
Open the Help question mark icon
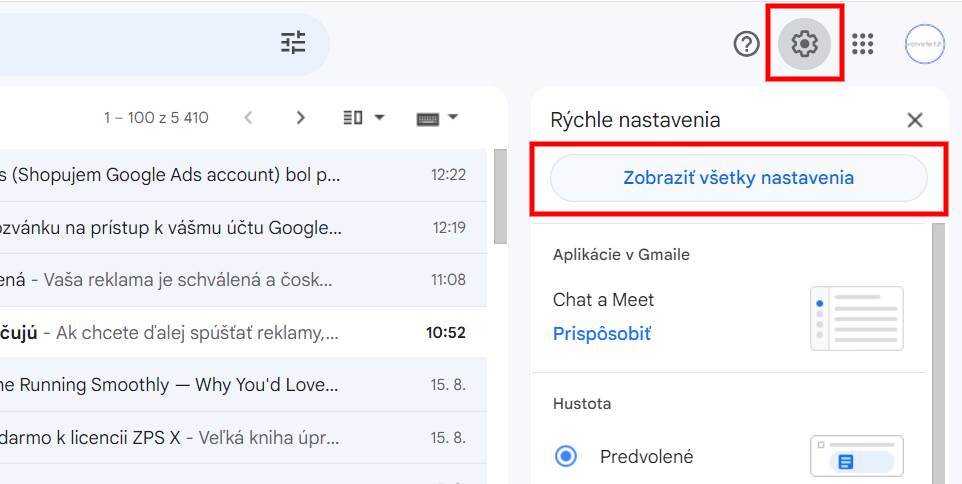pyautogui.click(x=747, y=44)
